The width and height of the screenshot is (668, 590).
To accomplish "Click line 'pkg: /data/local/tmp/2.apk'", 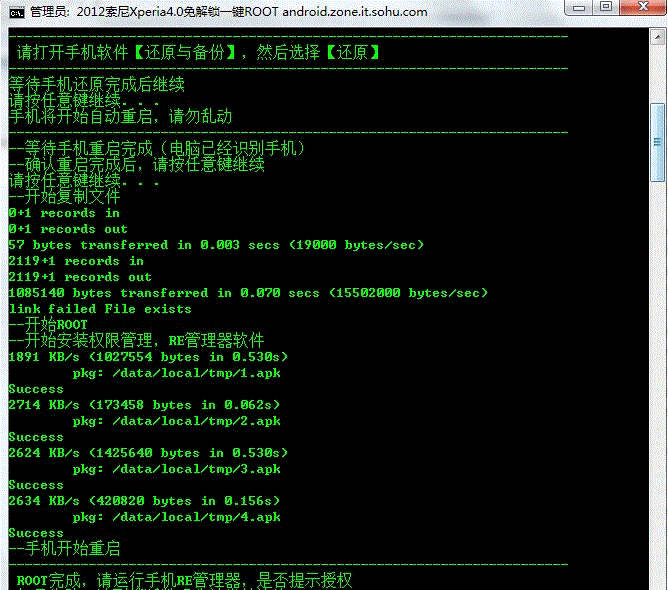I will (177, 421).
